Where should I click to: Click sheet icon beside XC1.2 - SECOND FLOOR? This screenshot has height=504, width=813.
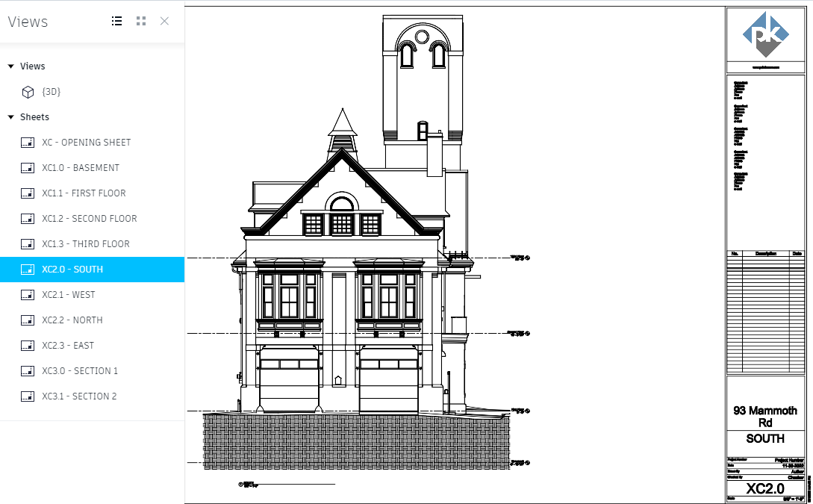click(28, 219)
